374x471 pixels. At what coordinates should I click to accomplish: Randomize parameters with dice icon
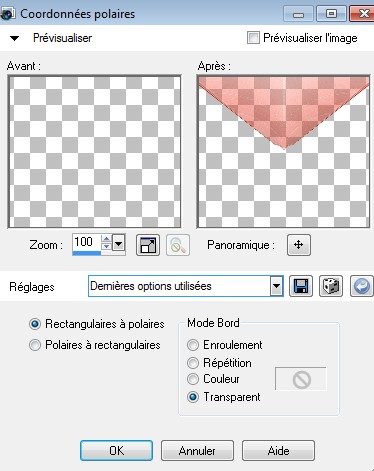[331, 286]
